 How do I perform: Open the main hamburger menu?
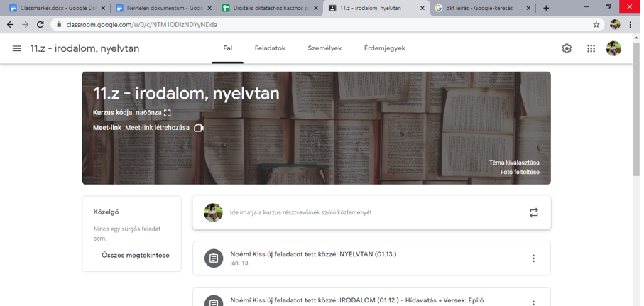coord(17,48)
